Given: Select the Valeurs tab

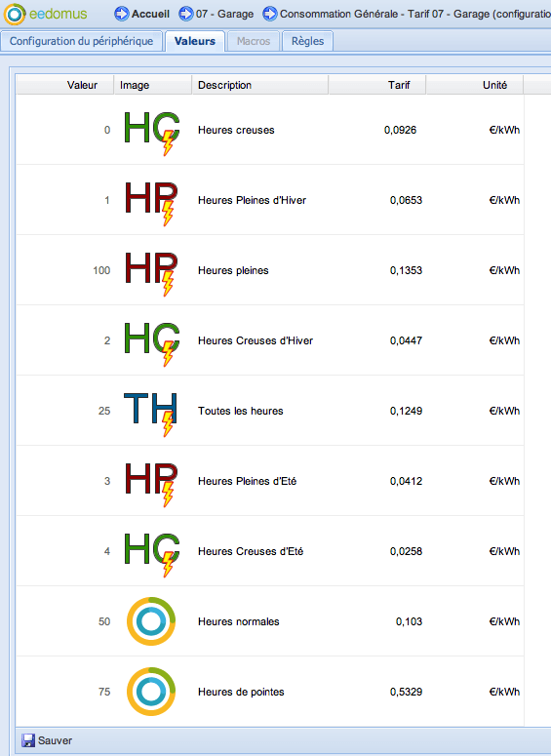Looking at the screenshot, I should click(195, 41).
